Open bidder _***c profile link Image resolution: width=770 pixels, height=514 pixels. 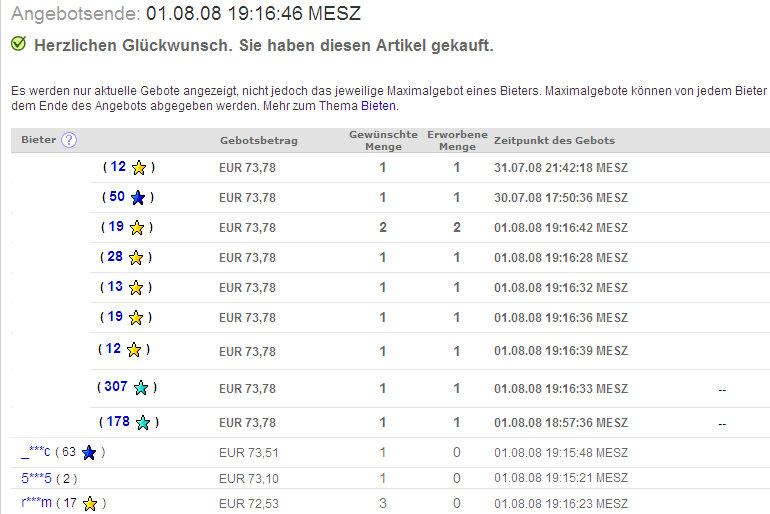[35, 452]
